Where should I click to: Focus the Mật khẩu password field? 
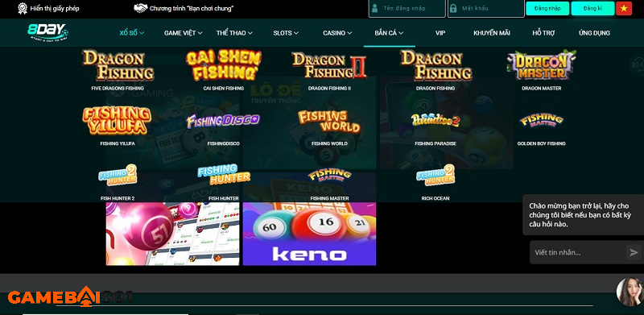click(x=486, y=8)
